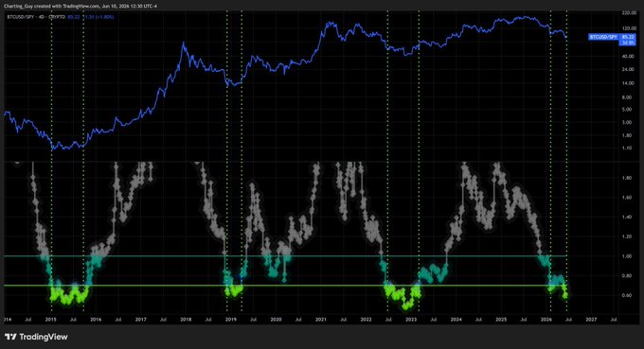
Task: Click the 2016 label on time axis
Action: [x=96, y=319]
